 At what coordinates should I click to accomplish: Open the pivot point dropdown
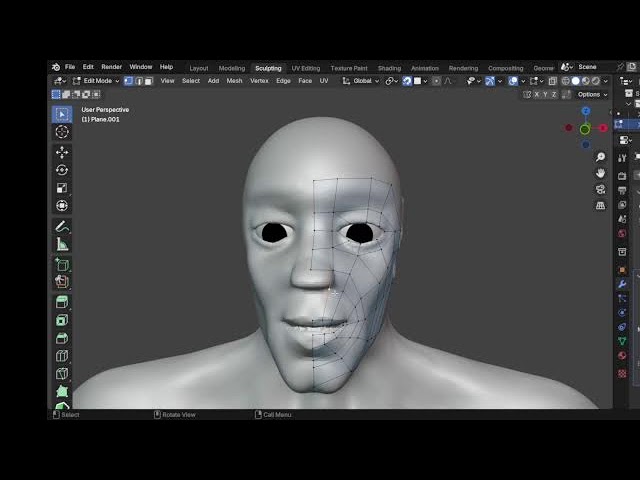pos(391,81)
